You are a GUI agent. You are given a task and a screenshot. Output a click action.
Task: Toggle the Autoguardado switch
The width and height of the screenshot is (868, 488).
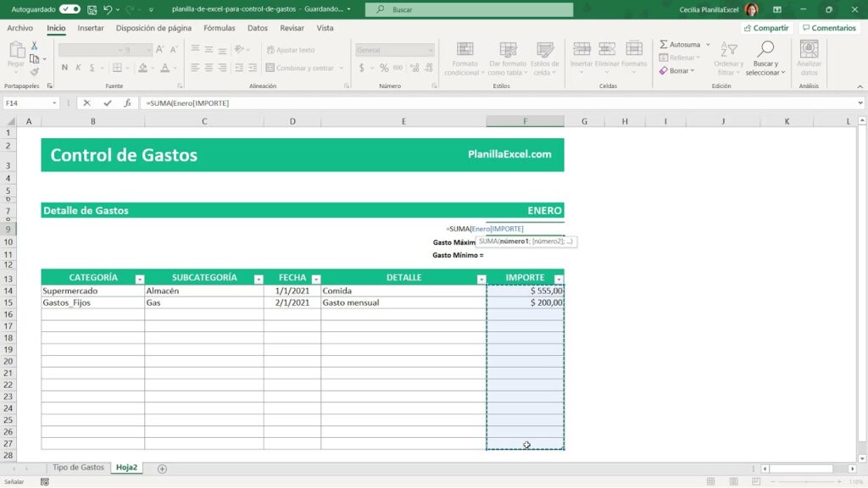pos(70,9)
